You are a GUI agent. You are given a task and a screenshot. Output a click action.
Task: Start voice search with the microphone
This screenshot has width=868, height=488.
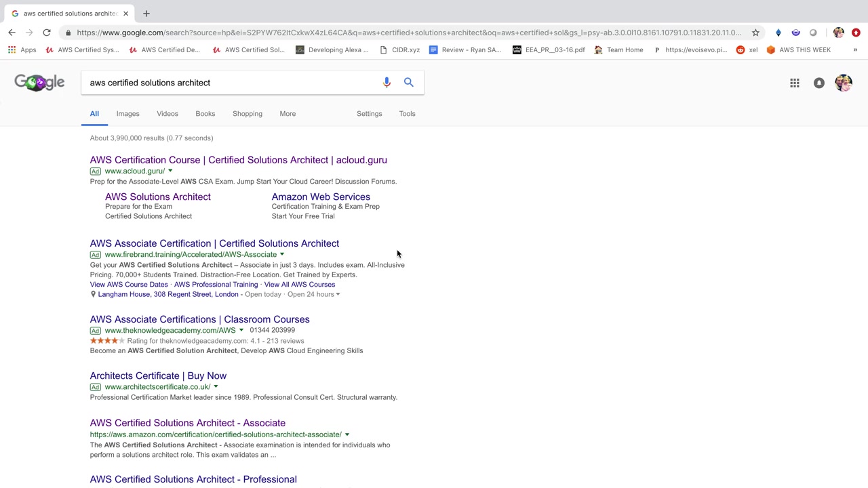(387, 83)
